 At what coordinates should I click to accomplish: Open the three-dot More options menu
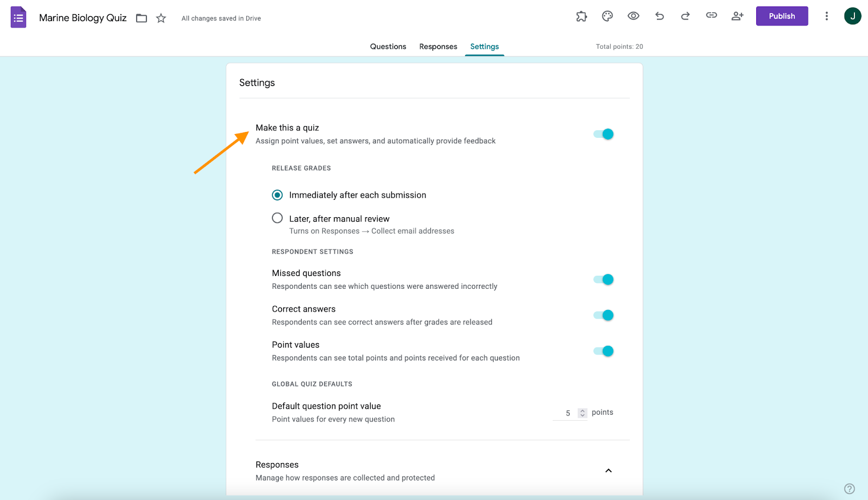tap(826, 16)
